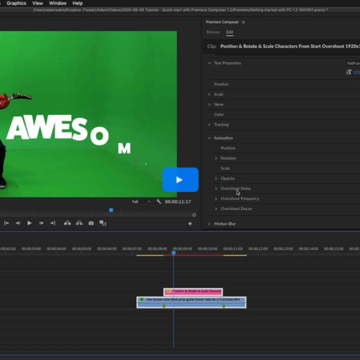Viewport: 360px width, 360px height.
Task: Click the blue video play overlay button
Action: [x=180, y=180]
